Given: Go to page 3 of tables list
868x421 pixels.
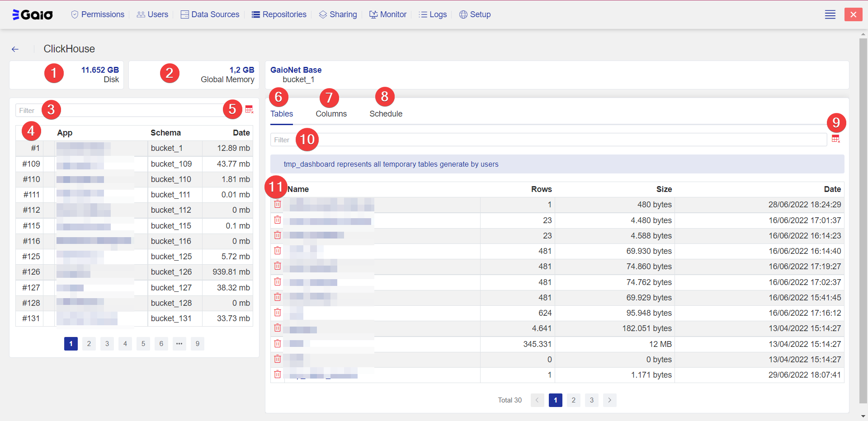Looking at the screenshot, I should [x=592, y=400].
